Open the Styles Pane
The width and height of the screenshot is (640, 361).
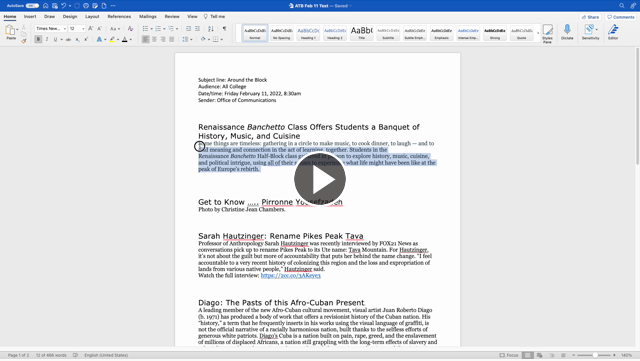pyautogui.click(x=547, y=33)
